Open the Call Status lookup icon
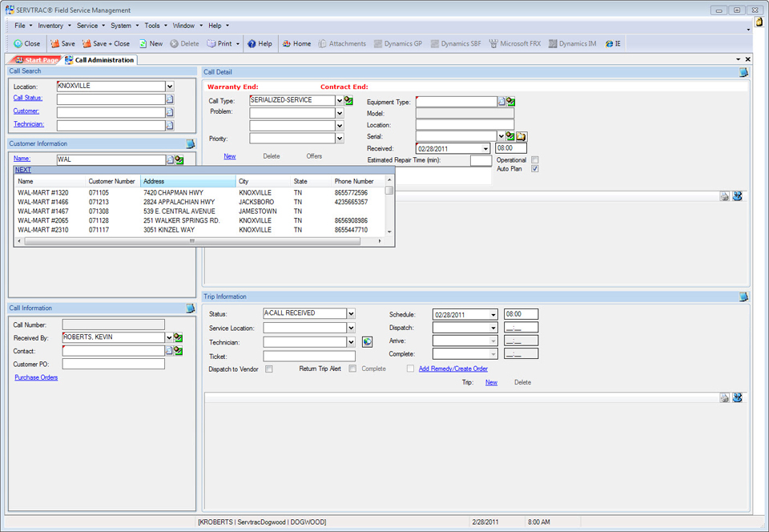769x532 pixels. 170,99
